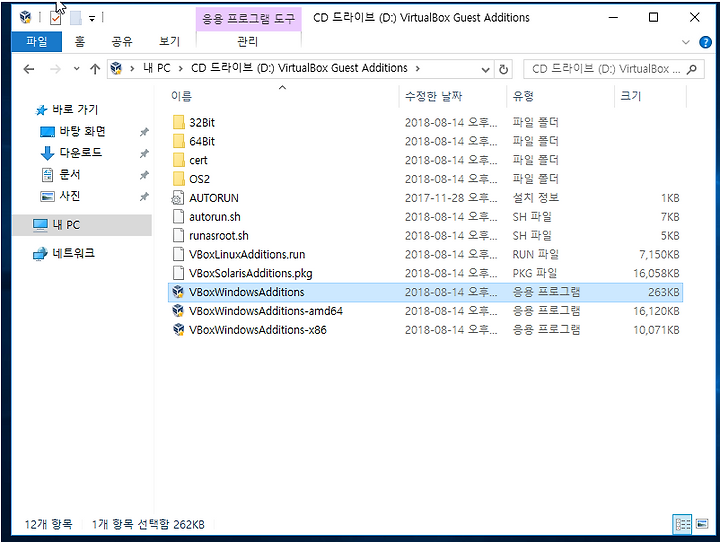720x542 pixels.
Task: Click the 2017-11-28 date cell
Action: [450, 198]
